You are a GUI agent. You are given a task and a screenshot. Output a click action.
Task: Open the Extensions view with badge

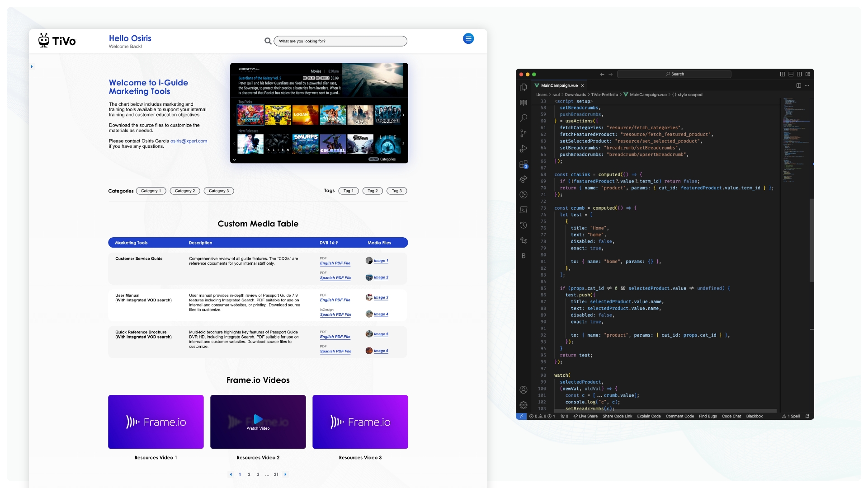(524, 164)
